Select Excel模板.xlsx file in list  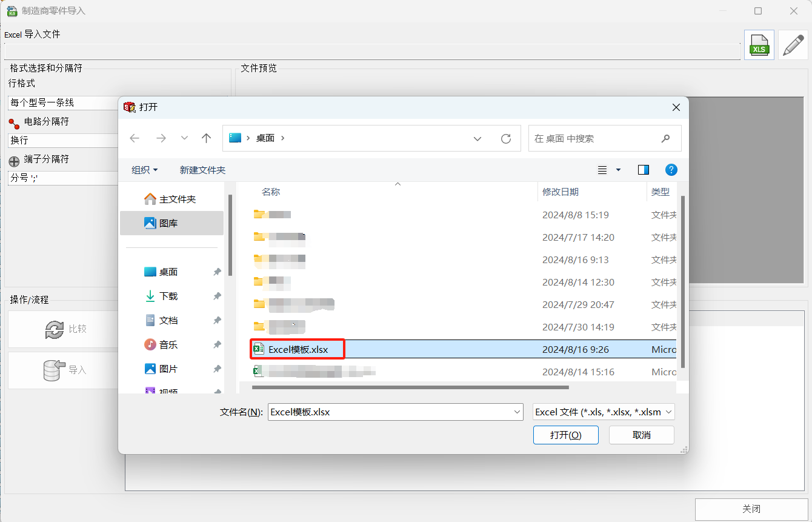[298, 349]
